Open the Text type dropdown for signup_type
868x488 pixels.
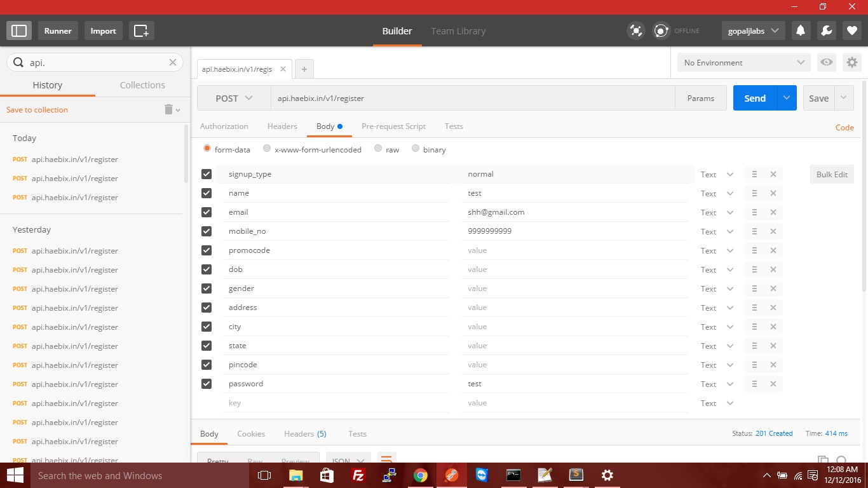tap(717, 174)
